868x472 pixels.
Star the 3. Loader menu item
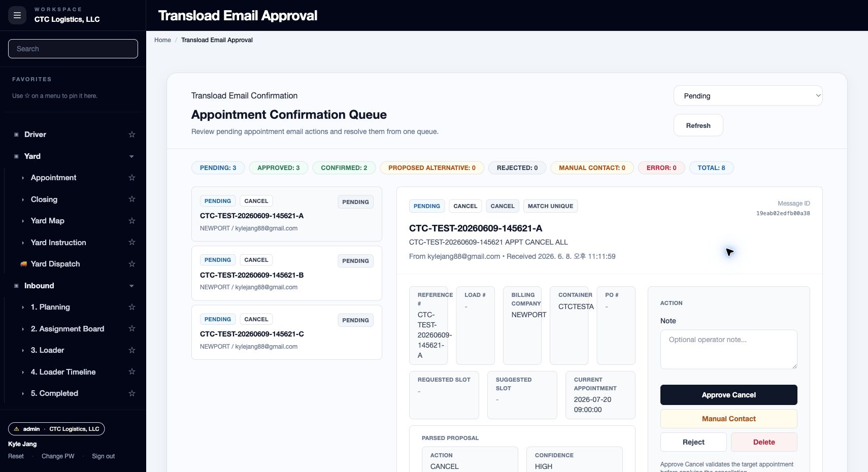pyautogui.click(x=132, y=350)
